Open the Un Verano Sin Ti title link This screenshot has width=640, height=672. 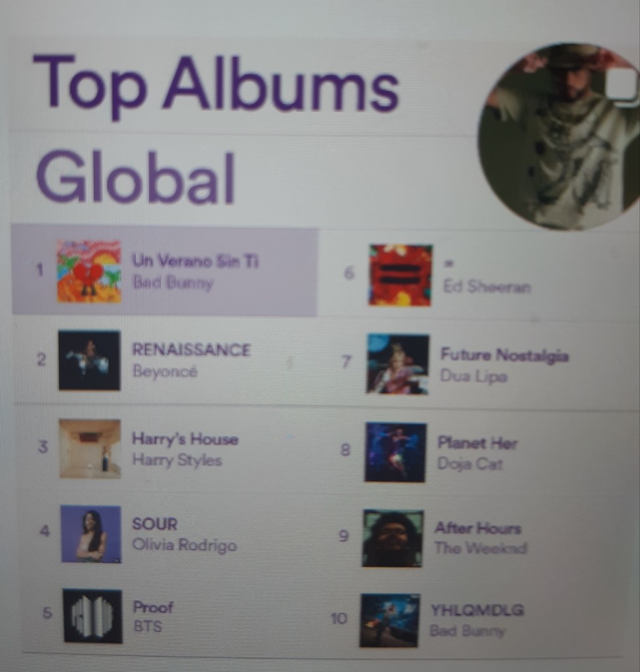[x=196, y=261]
